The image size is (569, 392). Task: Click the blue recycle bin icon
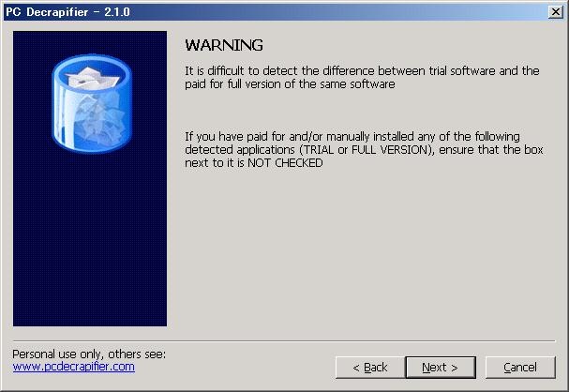(x=92, y=104)
